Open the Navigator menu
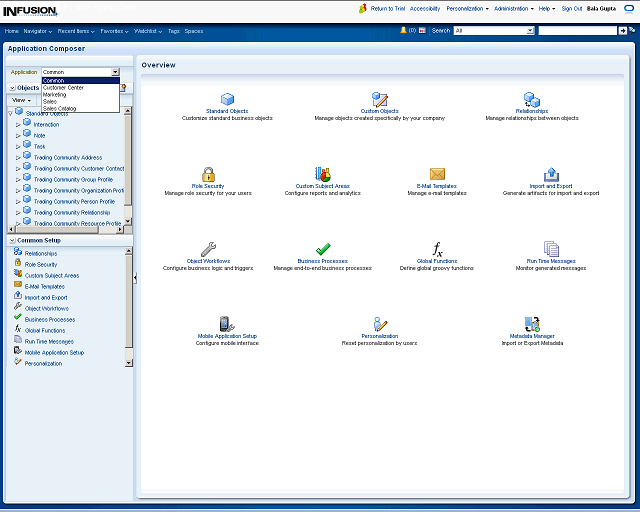Viewport: 640px width, 512px height. tap(38, 31)
